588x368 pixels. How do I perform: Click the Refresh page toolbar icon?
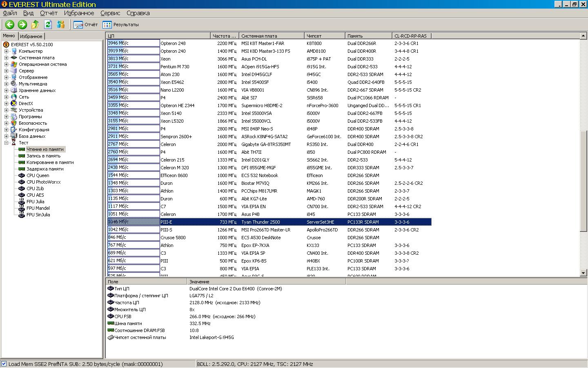(48, 25)
